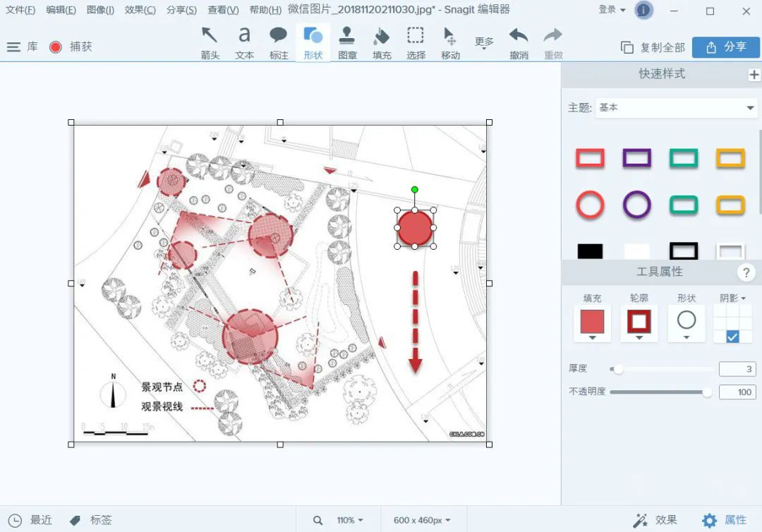Open the Library (库) hamburger menu
This screenshot has width=762, height=532.
(x=13, y=47)
